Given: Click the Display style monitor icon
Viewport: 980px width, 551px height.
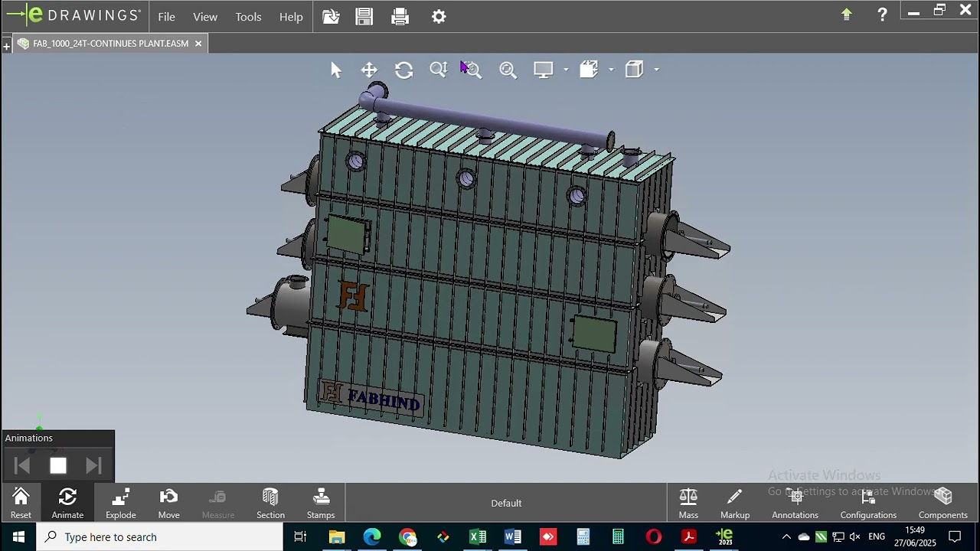Looking at the screenshot, I should [543, 70].
